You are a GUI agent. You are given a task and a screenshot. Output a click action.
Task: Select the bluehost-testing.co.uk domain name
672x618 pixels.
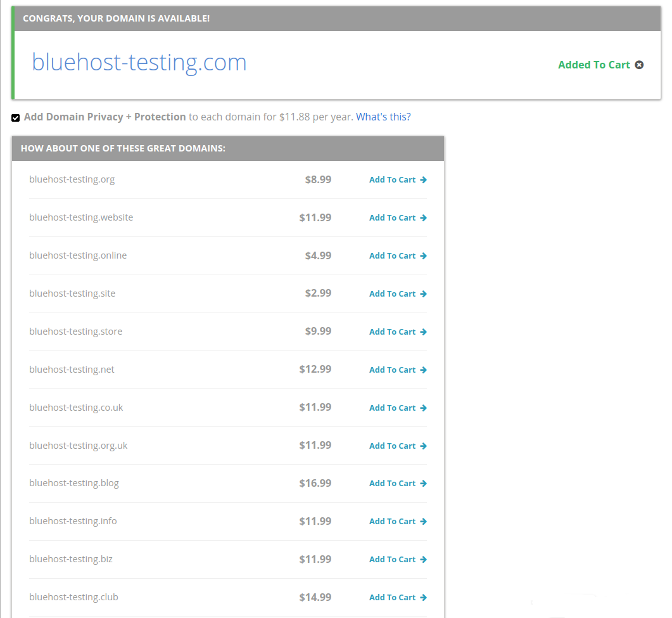coord(76,408)
